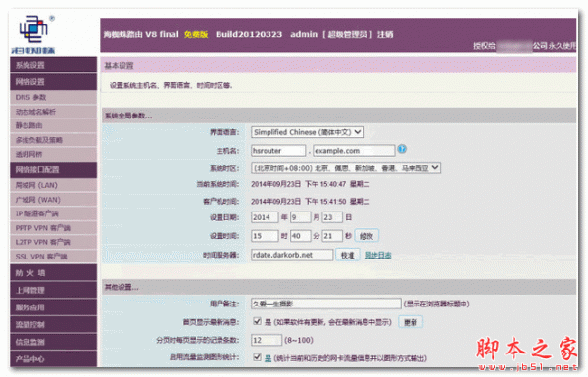Click the 其他设置 section header

(x=122, y=287)
